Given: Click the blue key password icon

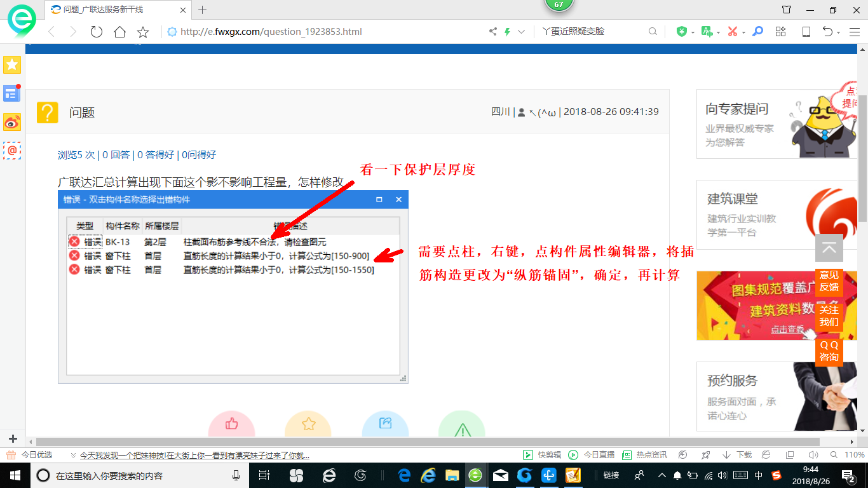Looking at the screenshot, I should [x=757, y=31].
